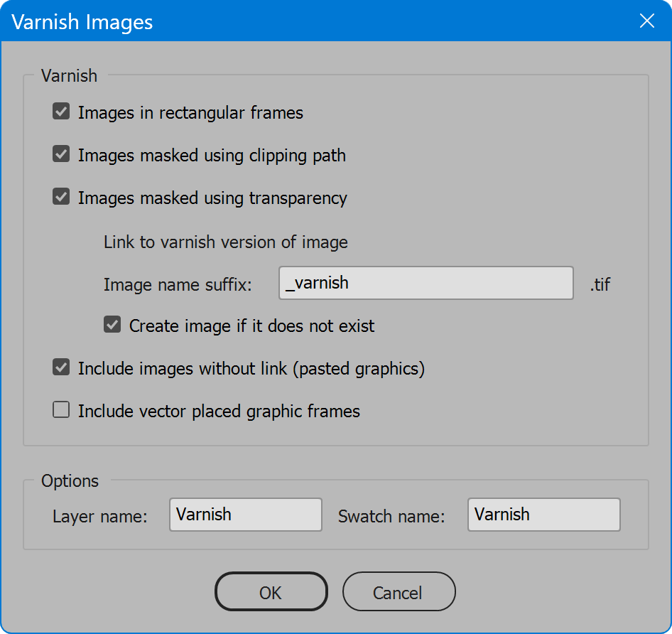Focus the Layer name input field

click(x=246, y=515)
